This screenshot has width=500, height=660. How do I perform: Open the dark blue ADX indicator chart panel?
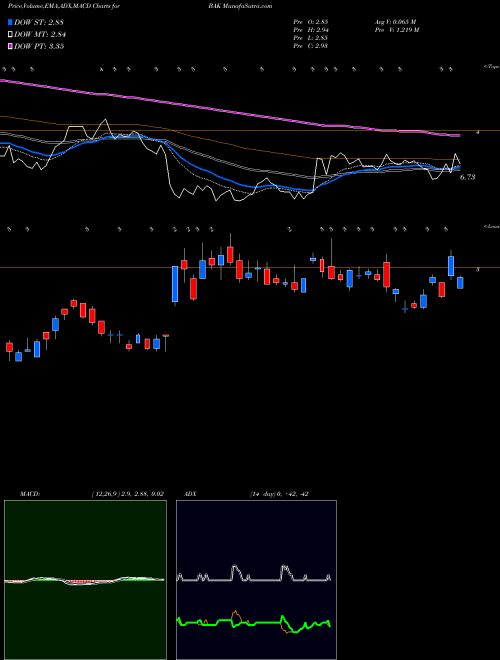pyautogui.click(x=256, y=580)
